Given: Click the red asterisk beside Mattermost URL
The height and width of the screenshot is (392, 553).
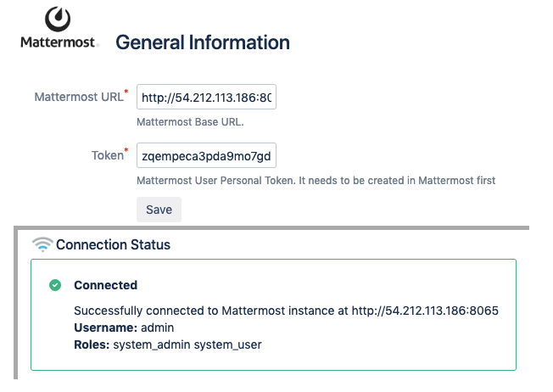Looking at the screenshot, I should [x=126, y=91].
